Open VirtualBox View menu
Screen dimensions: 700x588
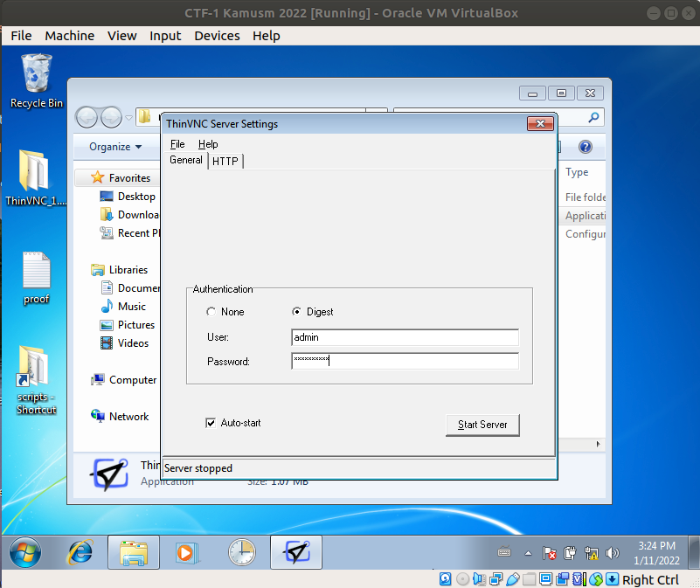(x=121, y=36)
